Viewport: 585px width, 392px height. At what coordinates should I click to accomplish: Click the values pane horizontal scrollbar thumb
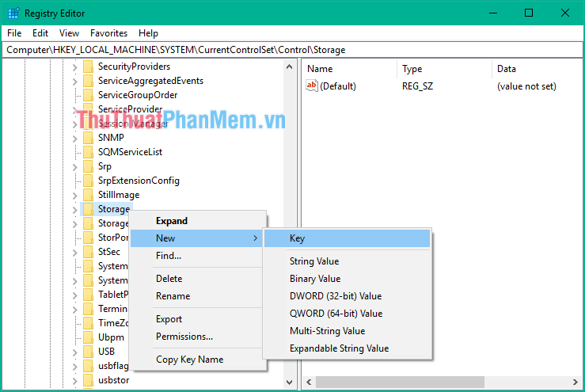click(400, 382)
